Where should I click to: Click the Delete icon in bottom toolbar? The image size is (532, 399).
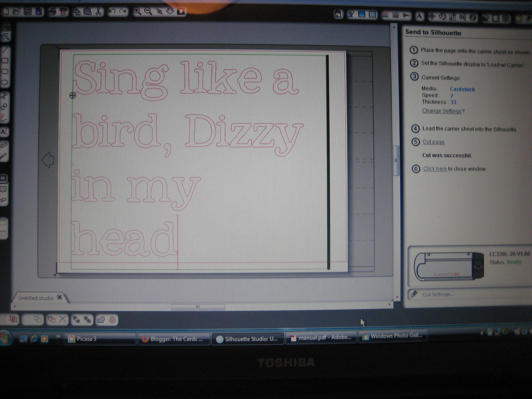(63, 320)
